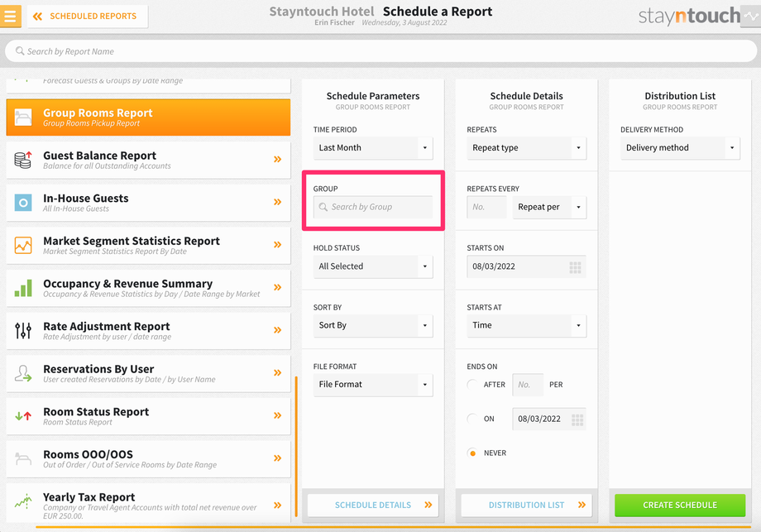Open Rooms OOO/OOS chevron
The width and height of the screenshot is (761, 532).
coord(278,458)
